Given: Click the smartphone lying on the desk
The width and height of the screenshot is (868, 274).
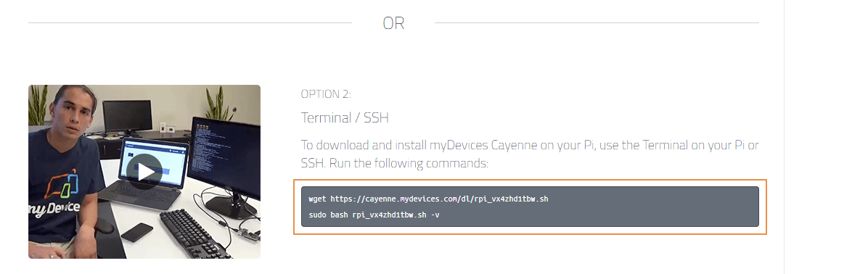Looking at the screenshot, I should click(136, 232).
